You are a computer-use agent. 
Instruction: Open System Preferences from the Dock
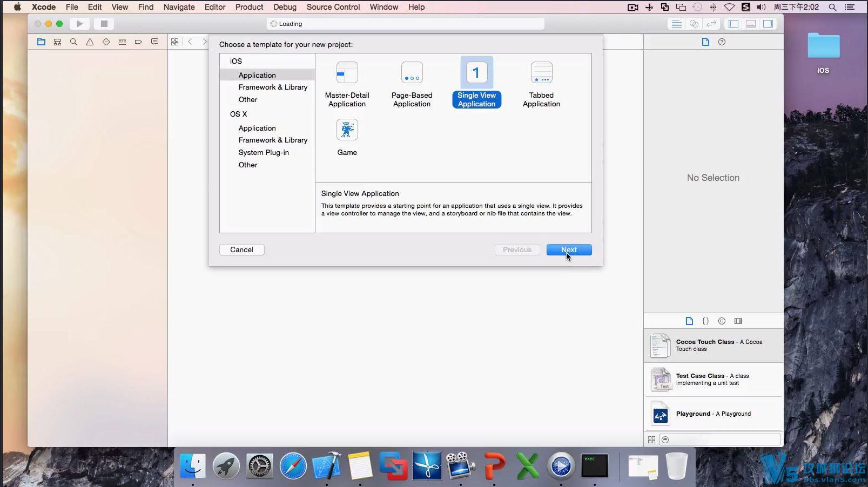point(259,466)
